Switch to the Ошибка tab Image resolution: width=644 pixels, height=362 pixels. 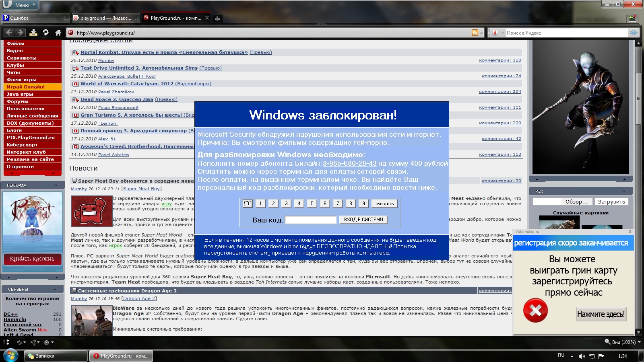coord(35,18)
